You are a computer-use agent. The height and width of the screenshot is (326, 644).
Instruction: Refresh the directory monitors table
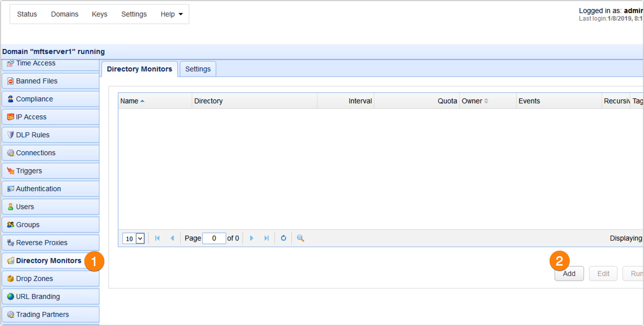click(284, 238)
